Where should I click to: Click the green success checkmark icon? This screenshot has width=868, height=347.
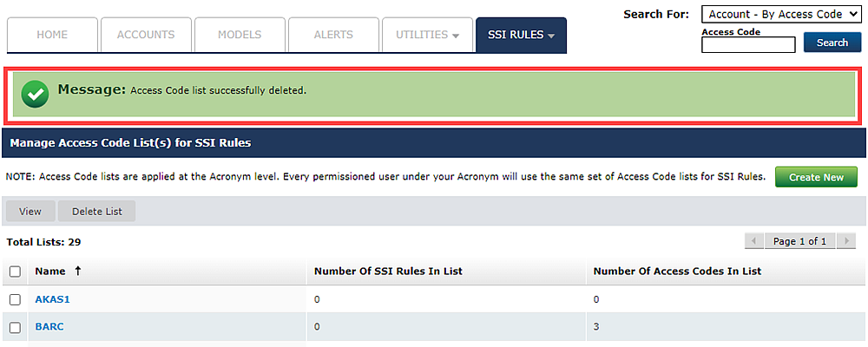[36, 94]
